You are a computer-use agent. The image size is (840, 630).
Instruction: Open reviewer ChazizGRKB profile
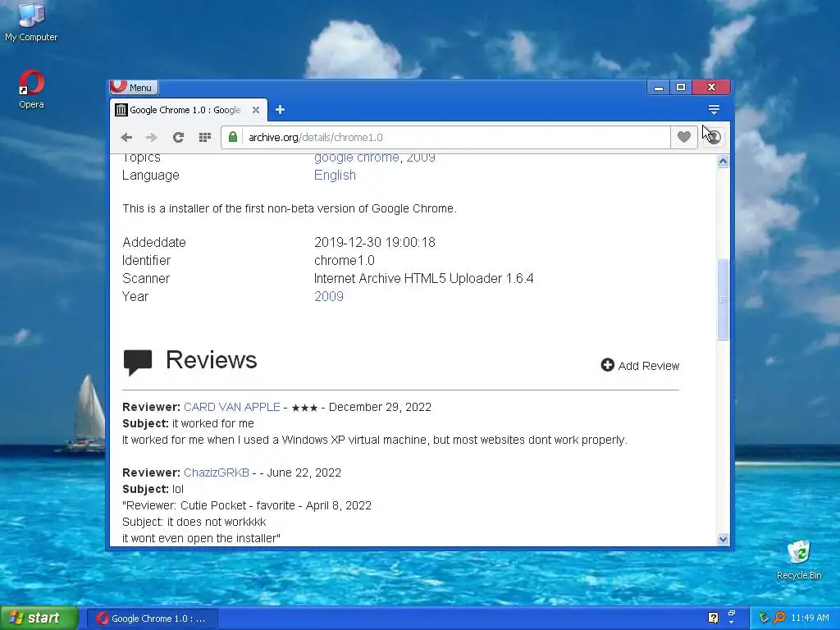217,472
